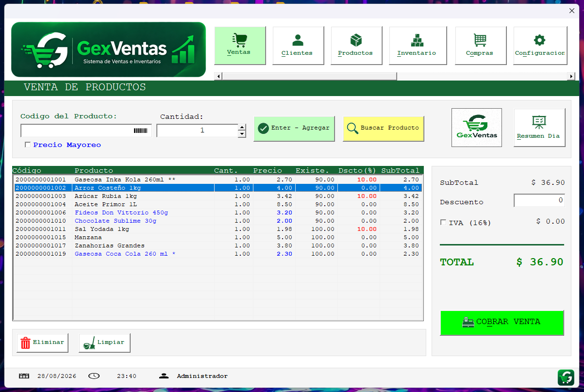Click the Existe. column header
Screen dimensions: 584x392
tap(312, 170)
